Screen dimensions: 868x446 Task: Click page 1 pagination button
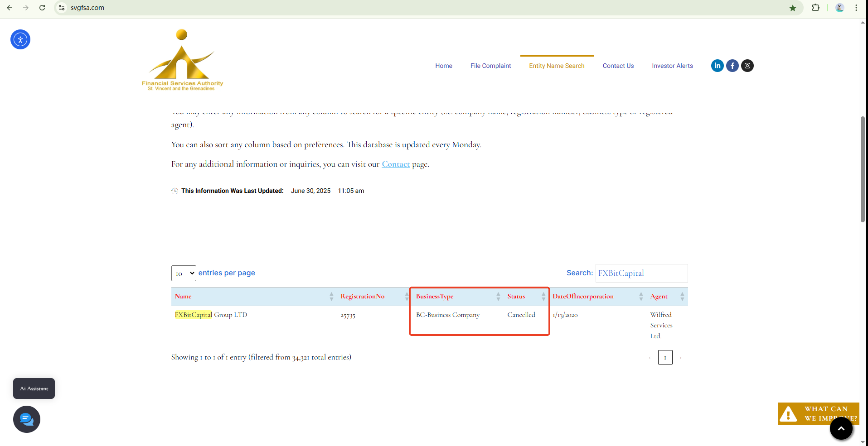tap(665, 357)
